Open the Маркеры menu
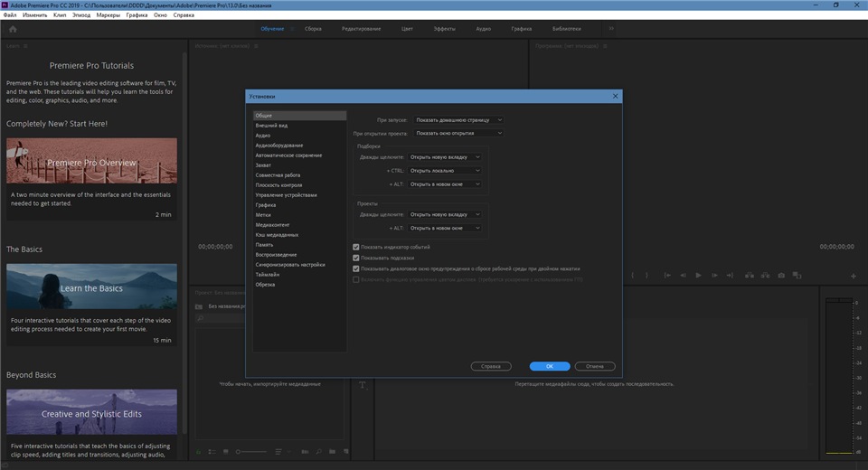The image size is (868, 470). (x=108, y=15)
